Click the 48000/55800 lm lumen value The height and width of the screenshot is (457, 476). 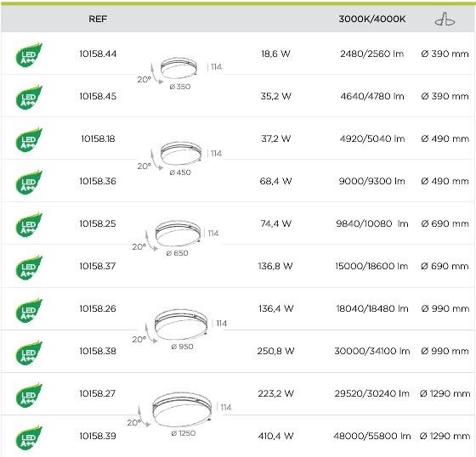(372, 436)
